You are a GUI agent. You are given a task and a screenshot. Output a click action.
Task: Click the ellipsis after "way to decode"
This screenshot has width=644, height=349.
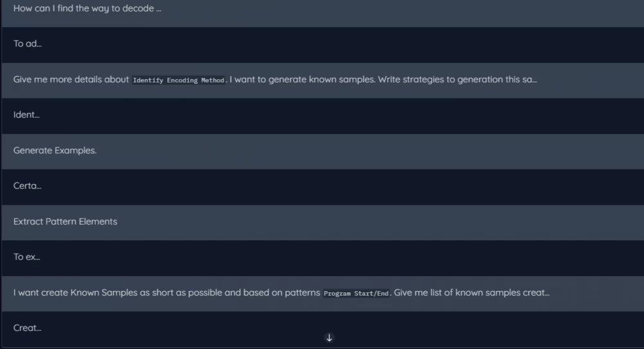tap(158, 10)
